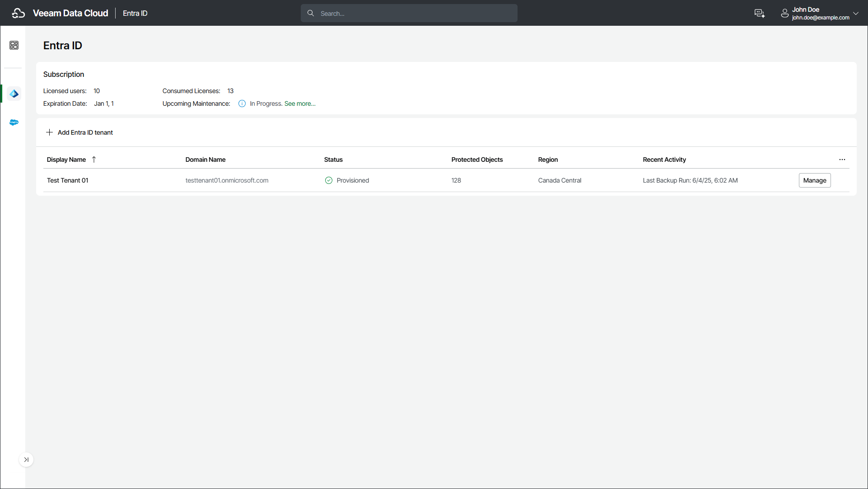
Task: Select the Test Tenant 01 name cell
Action: pos(68,180)
